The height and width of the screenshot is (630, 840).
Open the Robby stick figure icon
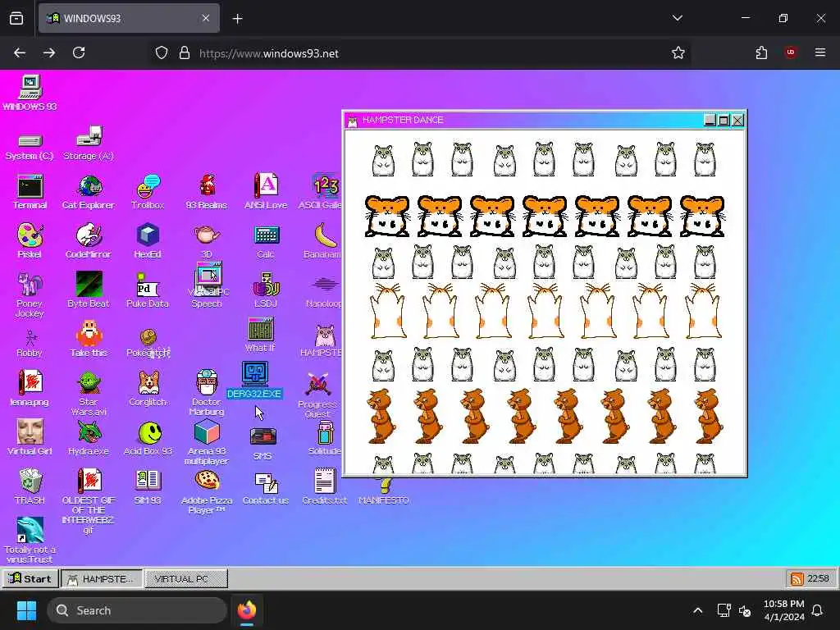click(x=30, y=344)
